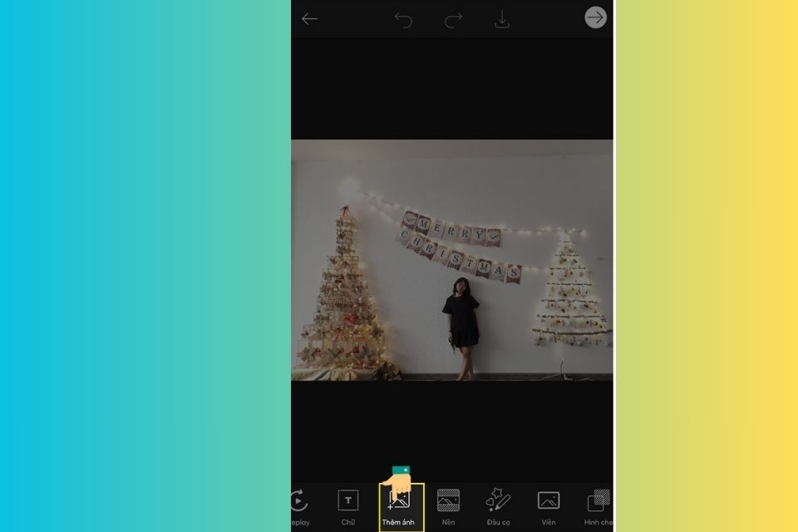Open the Đầu cọ brush tool
This screenshot has width=798, height=532.
[x=498, y=506]
